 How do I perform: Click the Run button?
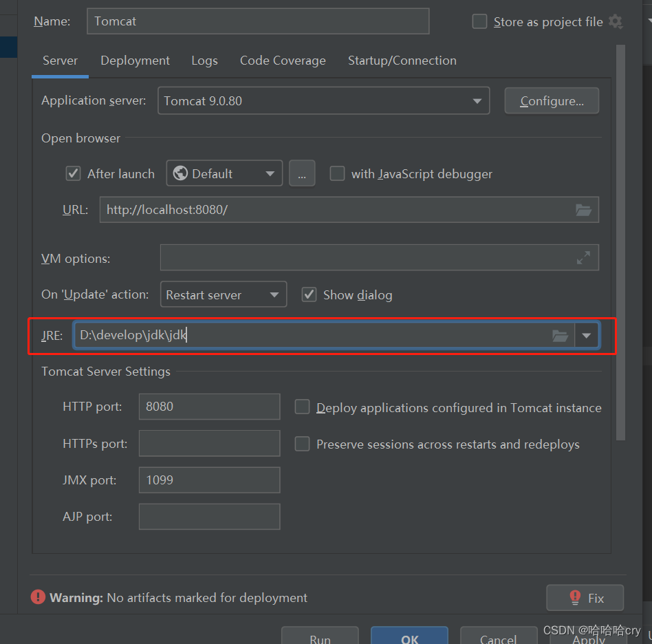pyautogui.click(x=320, y=636)
